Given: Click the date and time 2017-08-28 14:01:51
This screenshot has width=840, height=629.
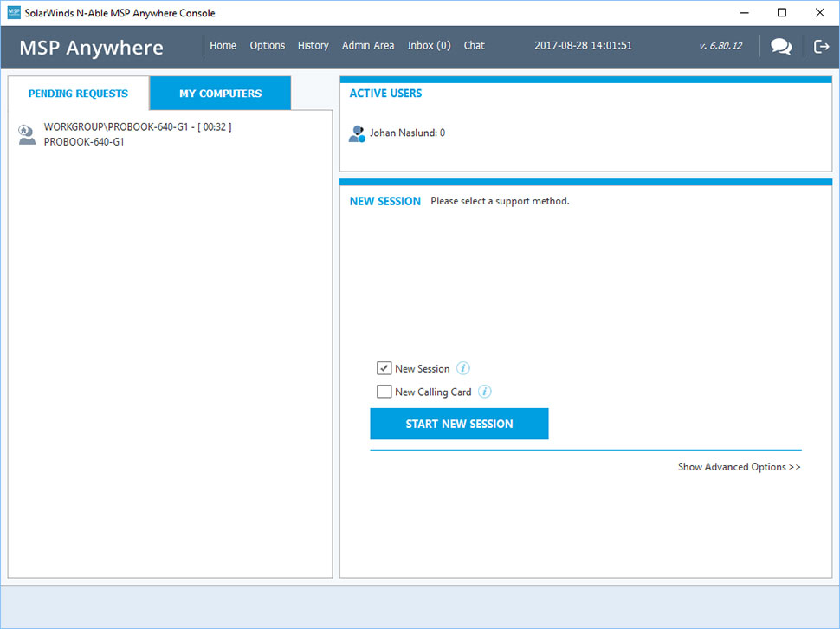Looking at the screenshot, I should 583,46.
